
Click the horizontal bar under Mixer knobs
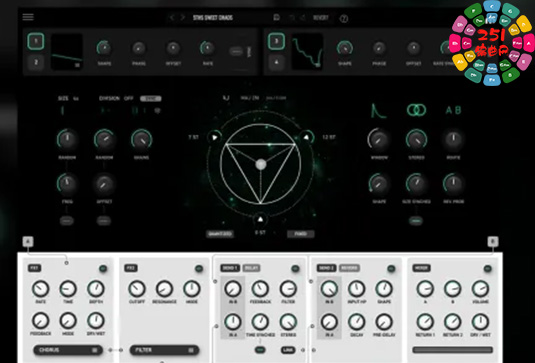[x=453, y=350]
